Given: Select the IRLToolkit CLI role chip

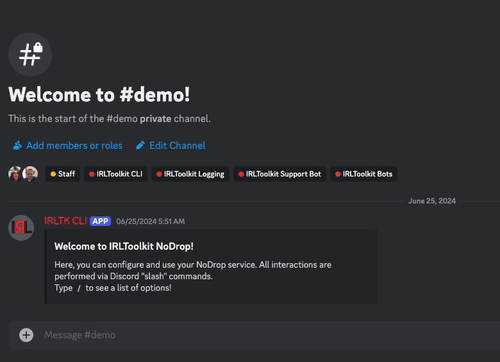Looking at the screenshot, I should coord(116,174).
